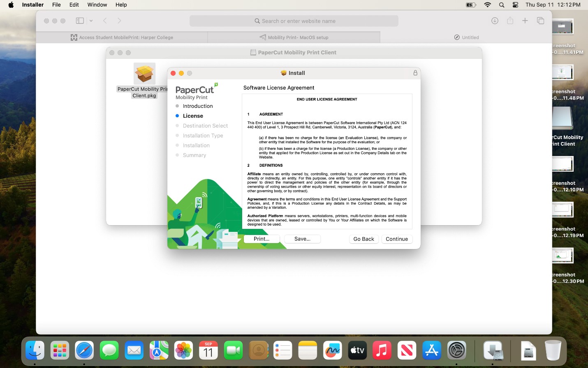Open Safari from the Dock
Image resolution: width=588 pixels, height=368 pixels.
pos(84,350)
